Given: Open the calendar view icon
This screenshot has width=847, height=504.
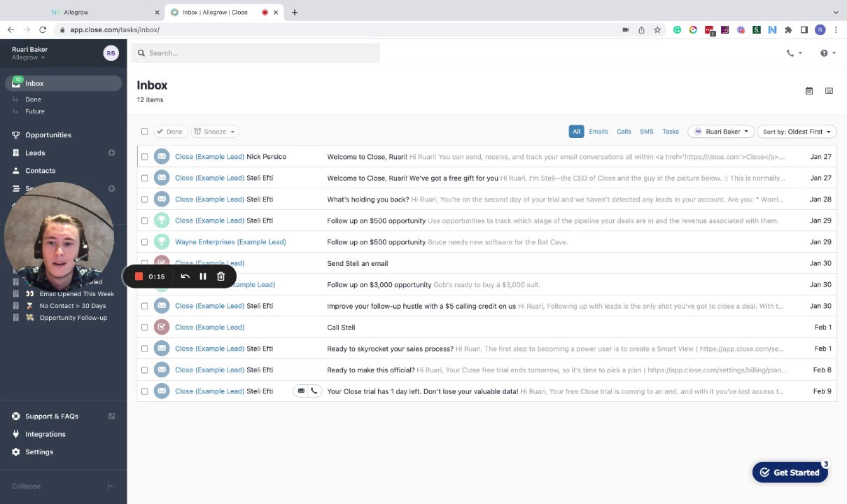Looking at the screenshot, I should pos(809,91).
